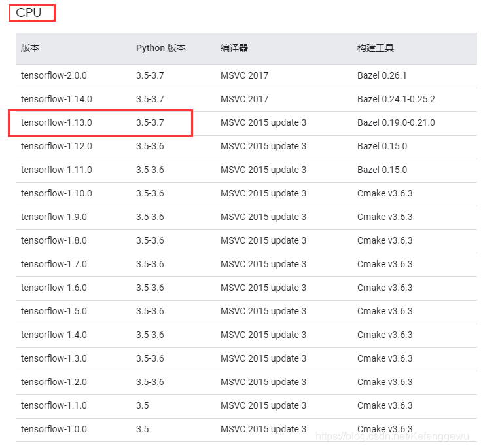Viewport: 481px width, 448px height.
Task: Click Python 3.5-3.6 in tensorflow-1.12.0 row
Action: point(150,146)
